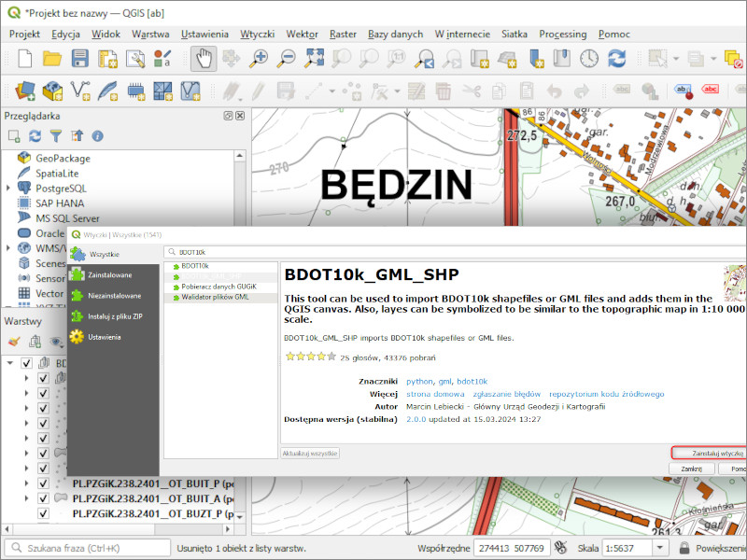
Task: Click Zamknij button in plugin dialog
Action: click(x=691, y=469)
